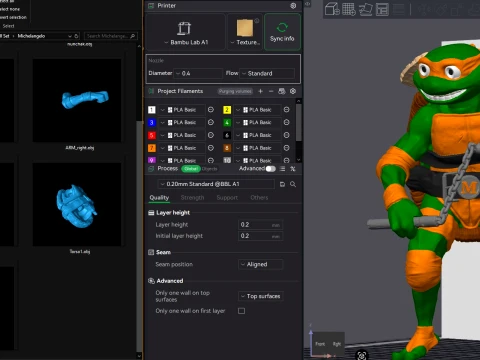This screenshot has height=360, width=480.
Task: Open filament 1 PLA Basic dropdown
Action: tap(181, 110)
